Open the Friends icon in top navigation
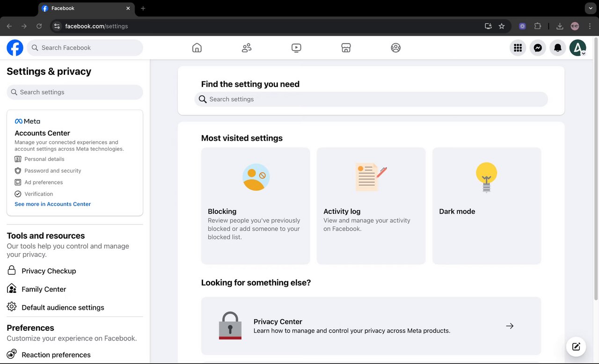This screenshot has height=364, width=599. [247, 48]
